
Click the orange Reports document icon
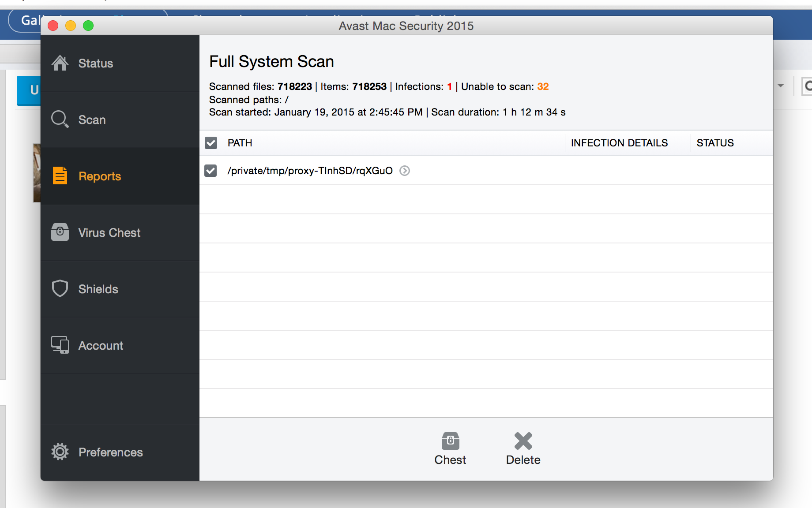pyautogui.click(x=60, y=176)
